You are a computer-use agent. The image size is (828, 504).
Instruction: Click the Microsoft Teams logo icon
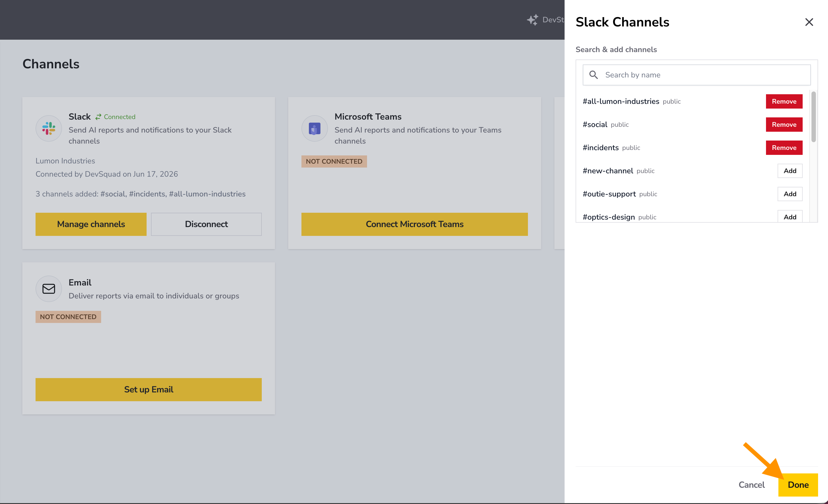point(315,128)
